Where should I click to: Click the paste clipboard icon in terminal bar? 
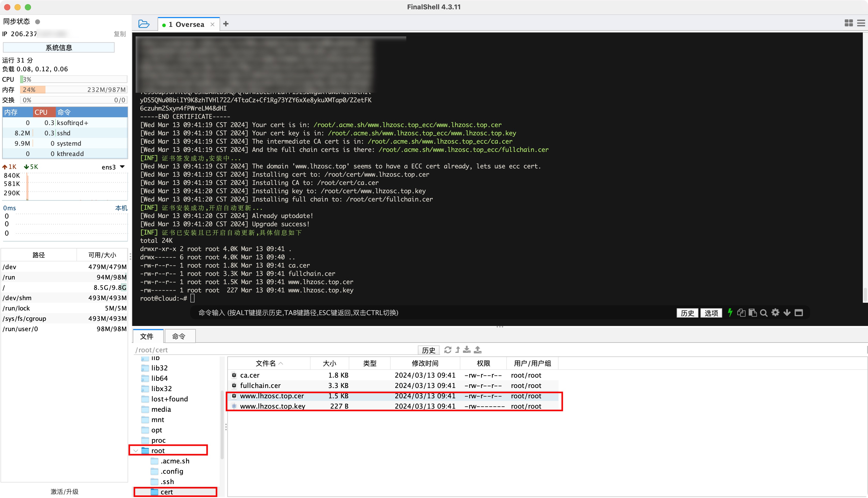coord(753,313)
